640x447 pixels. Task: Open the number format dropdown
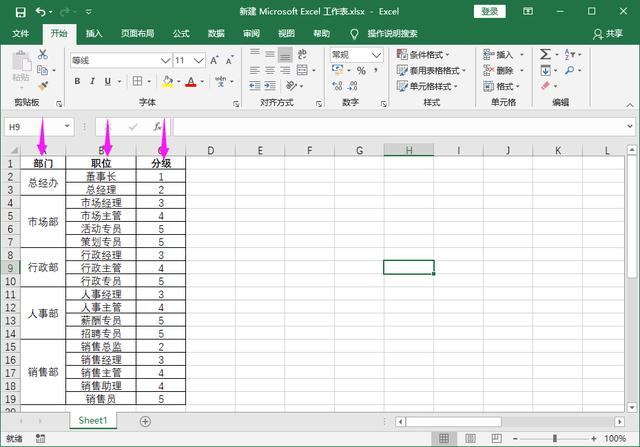pyautogui.click(x=376, y=55)
